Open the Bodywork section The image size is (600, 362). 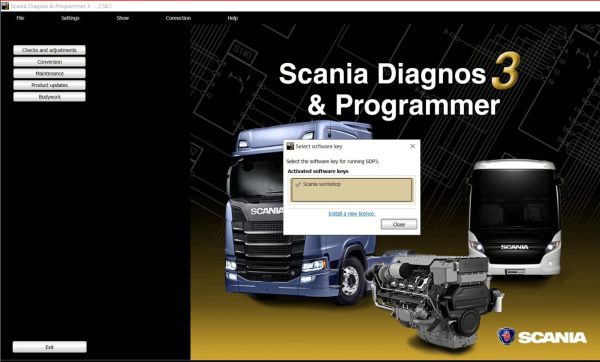49,97
